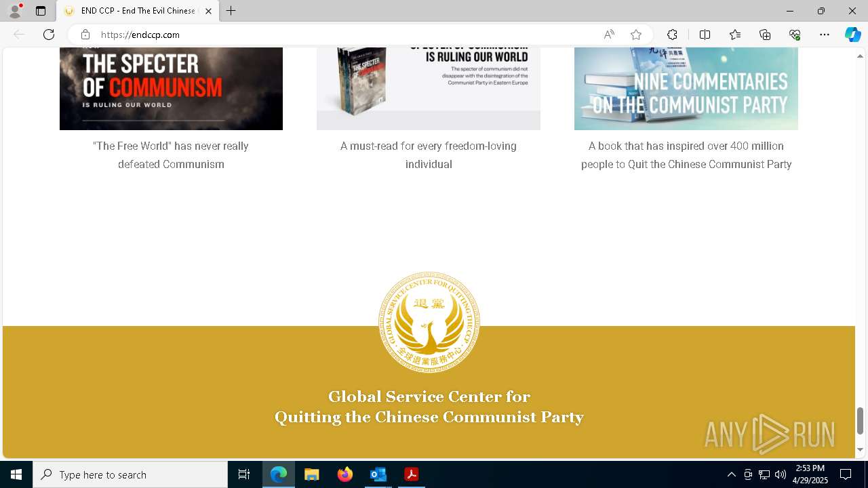This screenshot has width=868, height=488.
Task: Click "A must-read for every freedom-loving" text
Action: point(429,155)
